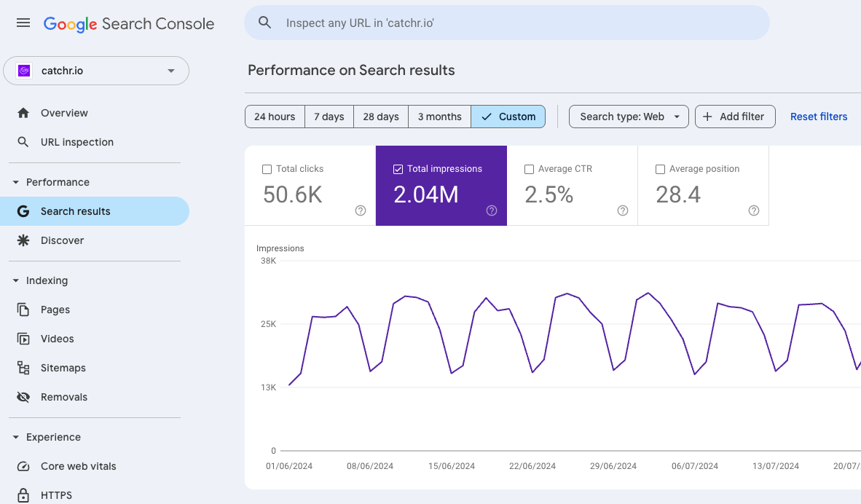Click the 15/06/2024 axis date label
This screenshot has width=861, height=504.
point(452,466)
